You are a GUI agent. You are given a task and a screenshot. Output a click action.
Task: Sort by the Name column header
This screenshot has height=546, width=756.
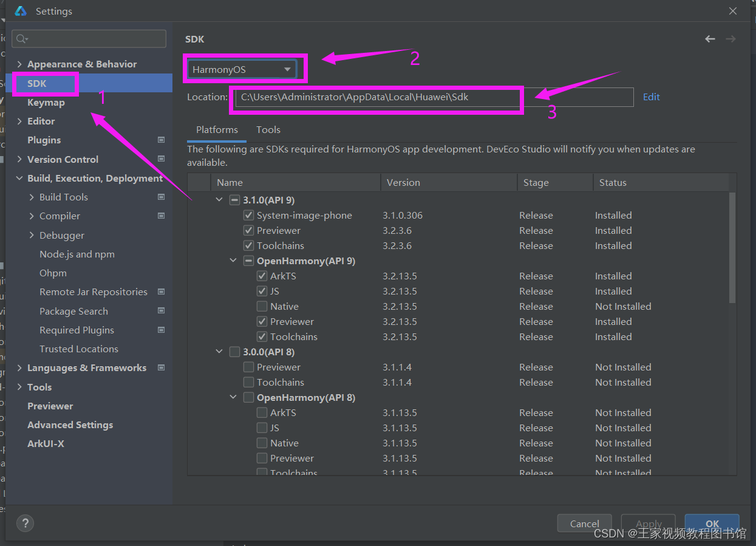tap(296, 182)
